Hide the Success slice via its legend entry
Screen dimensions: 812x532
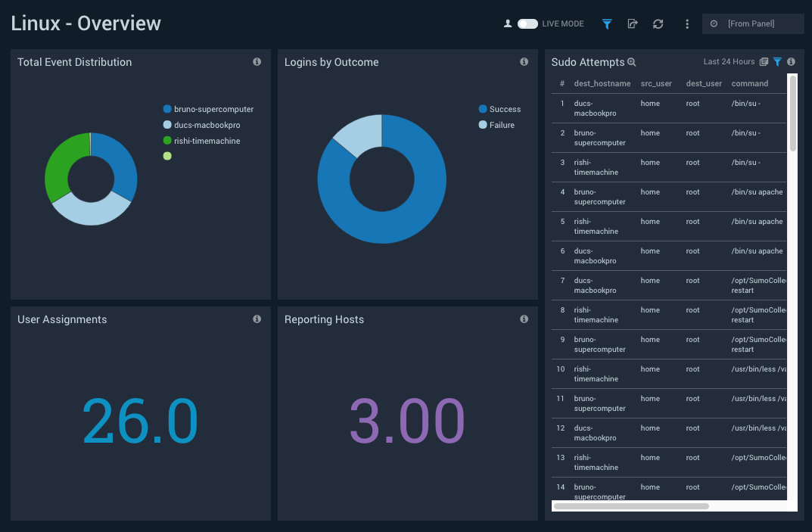499,109
